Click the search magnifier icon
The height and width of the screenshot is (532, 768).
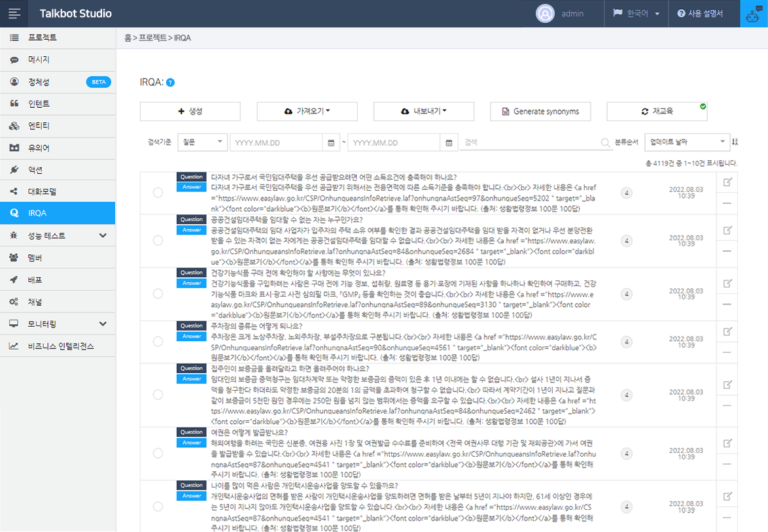click(x=606, y=142)
